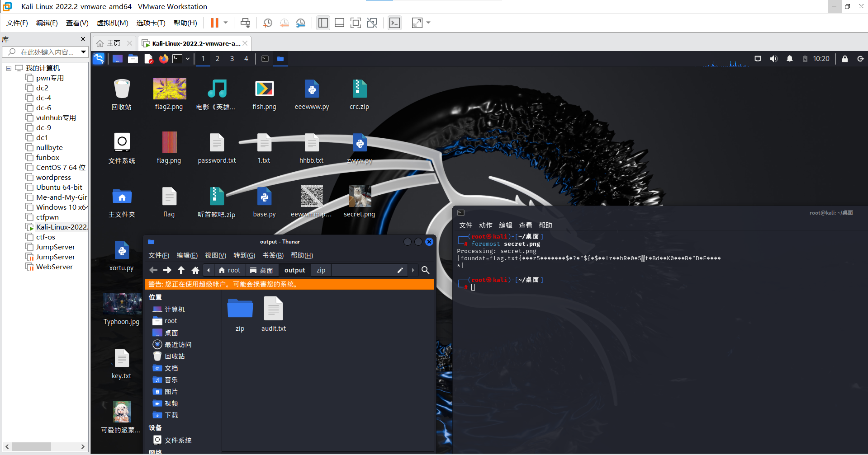Open the 虚拟机(M) menu in VMware
The image size is (868, 455).
coord(112,23)
